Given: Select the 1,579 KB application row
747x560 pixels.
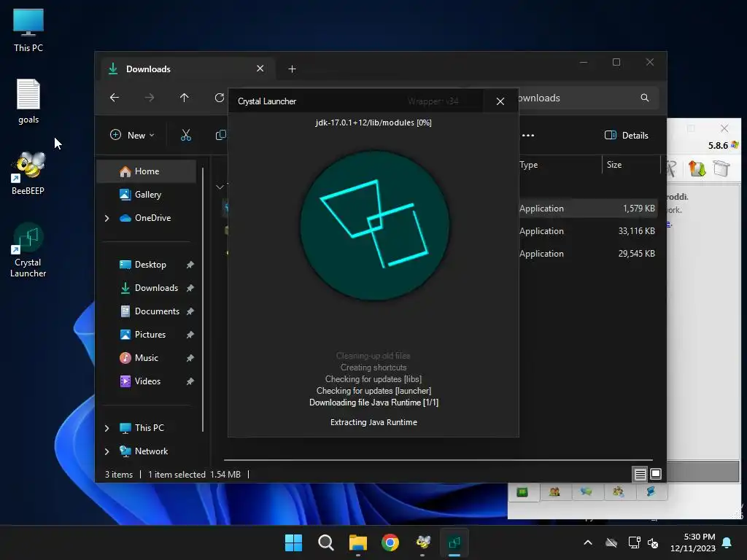Looking at the screenshot, I should pos(588,209).
